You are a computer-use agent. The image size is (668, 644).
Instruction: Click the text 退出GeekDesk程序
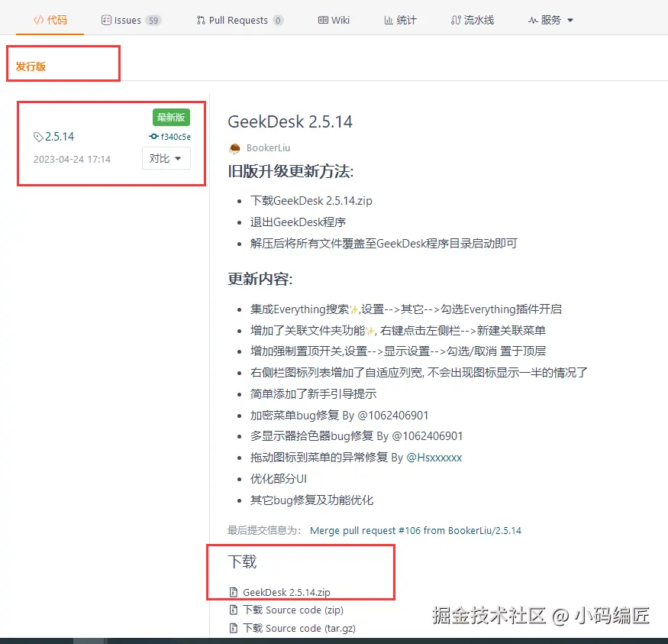(298, 222)
